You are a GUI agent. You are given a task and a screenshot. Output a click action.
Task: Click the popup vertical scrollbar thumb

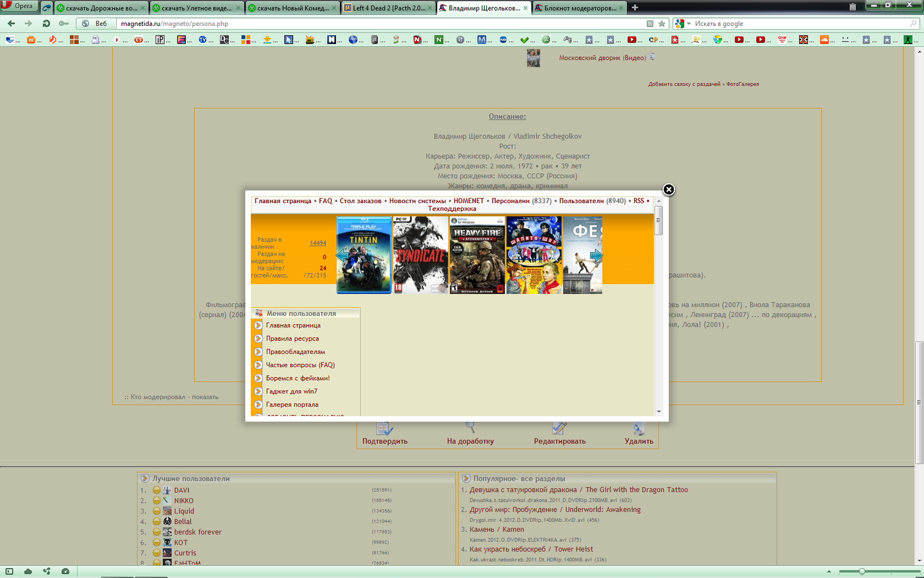[658, 220]
